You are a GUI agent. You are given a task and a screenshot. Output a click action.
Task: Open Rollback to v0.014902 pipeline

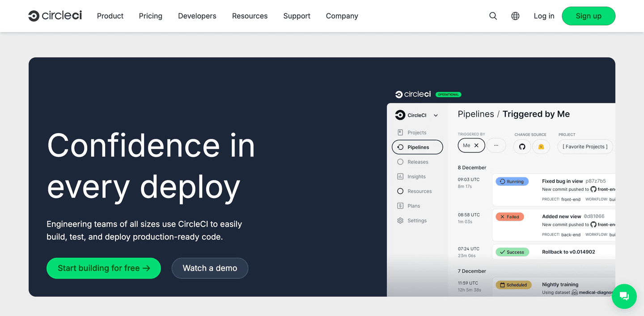[x=568, y=252]
